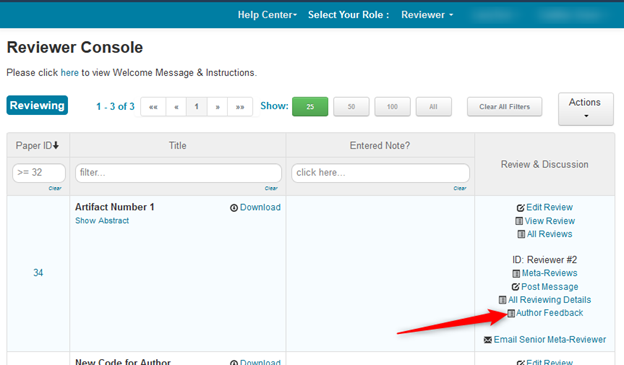Click the Entered Note? column header
The image size is (624, 365).
(x=380, y=145)
